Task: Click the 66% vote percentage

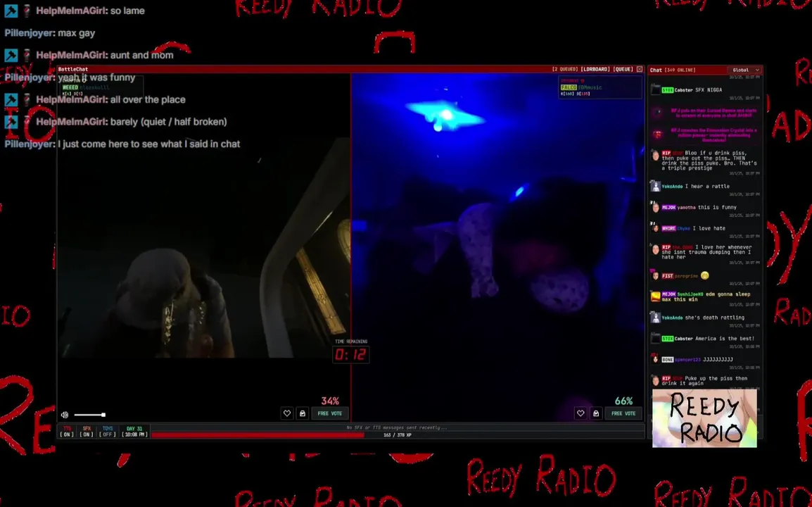Action: [623, 401]
